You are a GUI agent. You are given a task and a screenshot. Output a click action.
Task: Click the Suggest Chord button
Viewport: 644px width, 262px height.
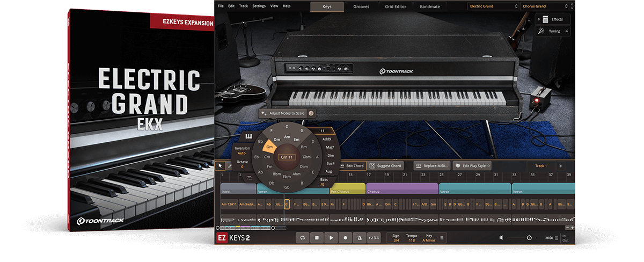(x=386, y=166)
